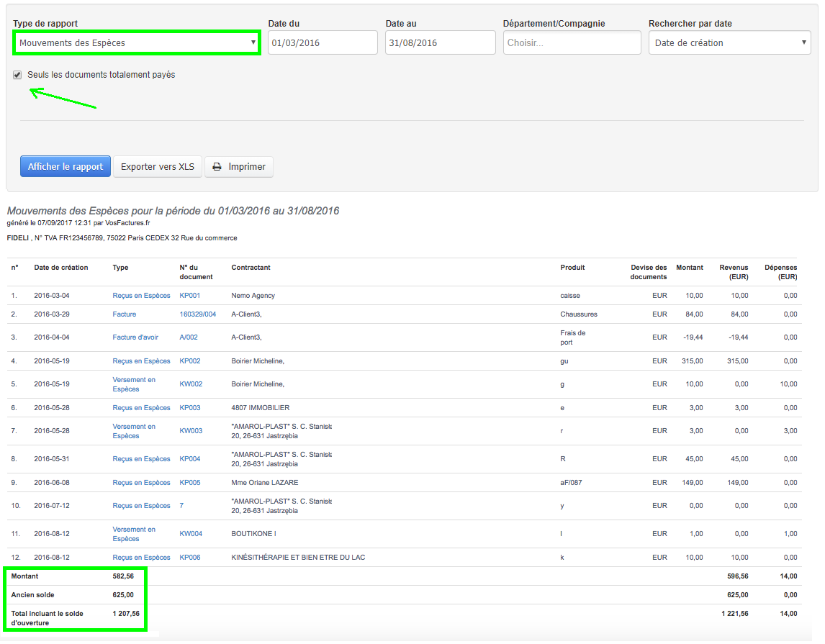The width and height of the screenshot is (825, 644).
Task: Open document KW004 link
Action: tap(191, 534)
